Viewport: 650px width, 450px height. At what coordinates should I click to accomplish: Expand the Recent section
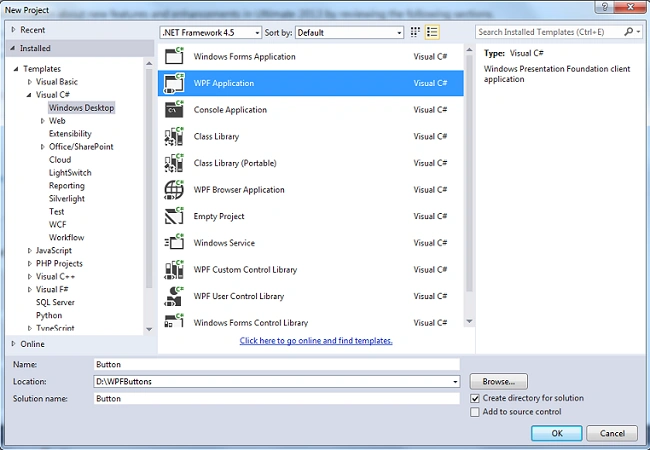13,29
